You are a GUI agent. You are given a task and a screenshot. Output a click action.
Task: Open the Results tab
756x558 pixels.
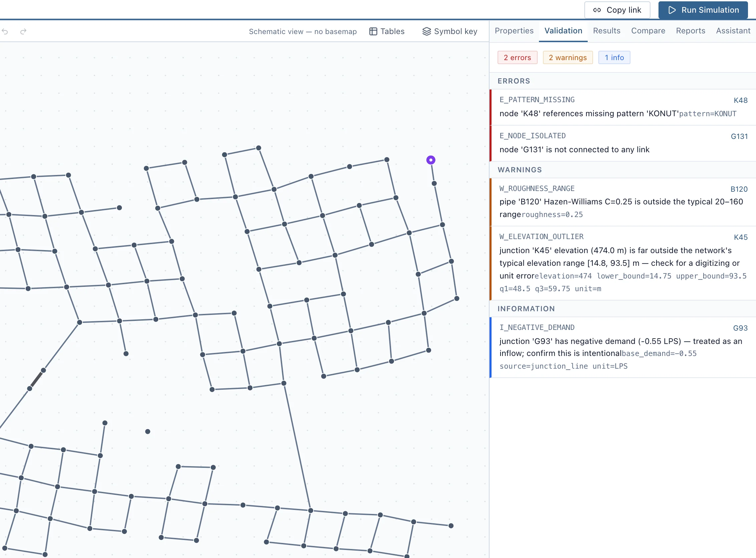[606, 31]
